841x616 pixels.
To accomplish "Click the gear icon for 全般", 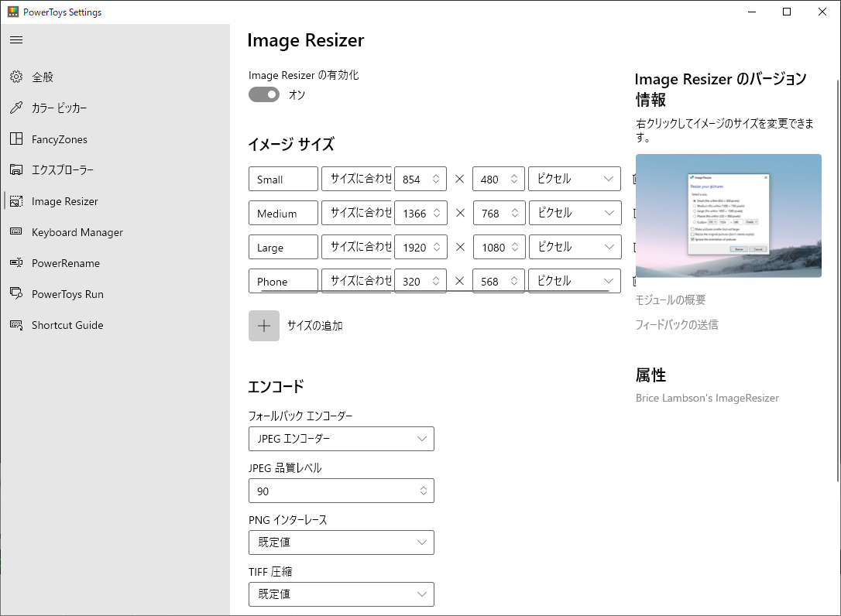I will (16, 77).
